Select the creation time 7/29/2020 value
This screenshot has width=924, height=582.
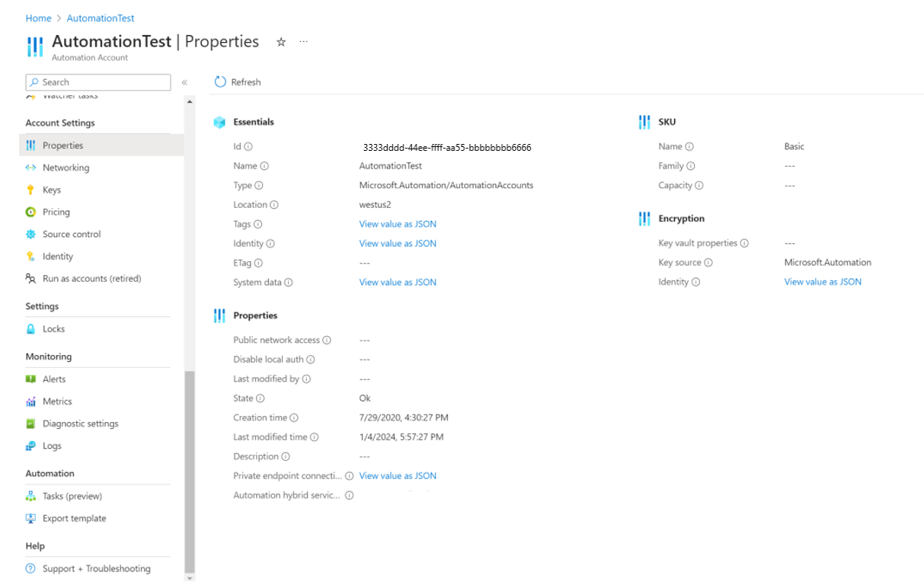coord(404,417)
